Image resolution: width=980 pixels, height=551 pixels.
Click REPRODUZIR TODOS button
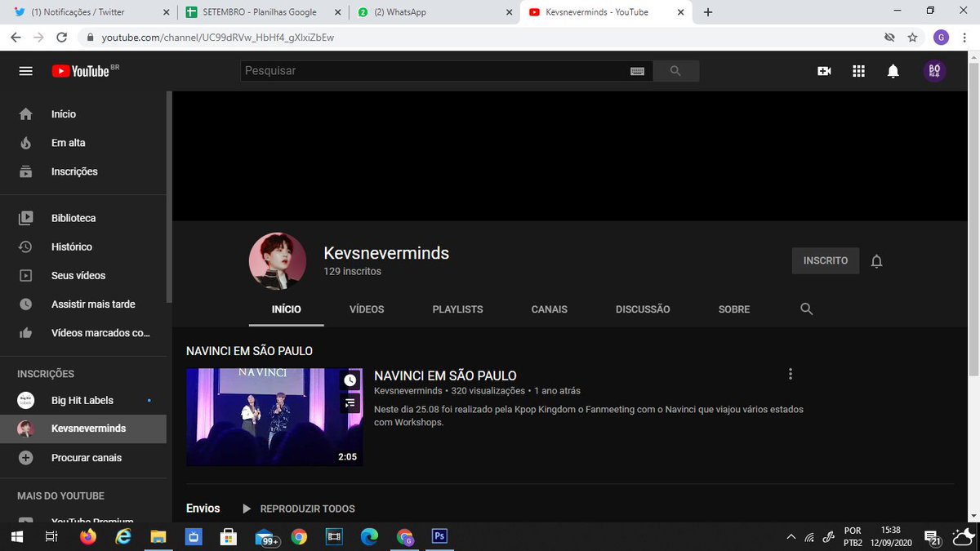click(299, 509)
